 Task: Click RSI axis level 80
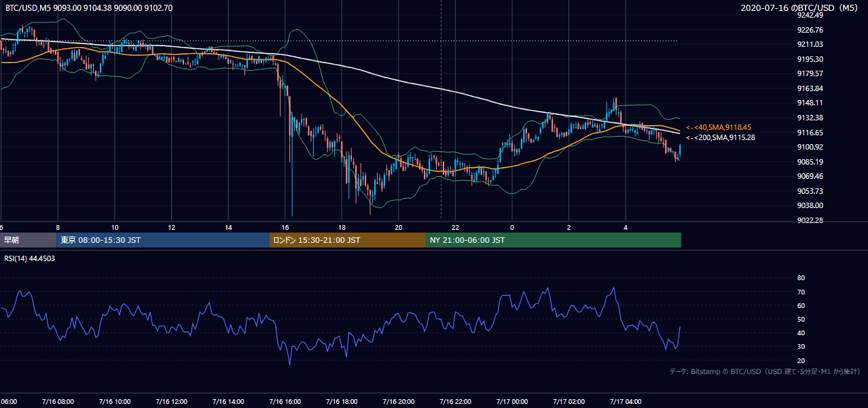[801, 278]
